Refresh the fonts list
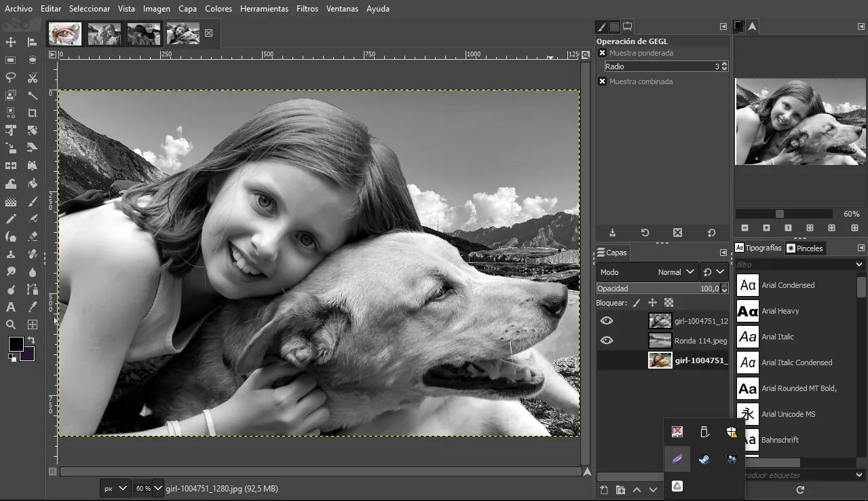The height and width of the screenshot is (501, 868). (x=800, y=489)
